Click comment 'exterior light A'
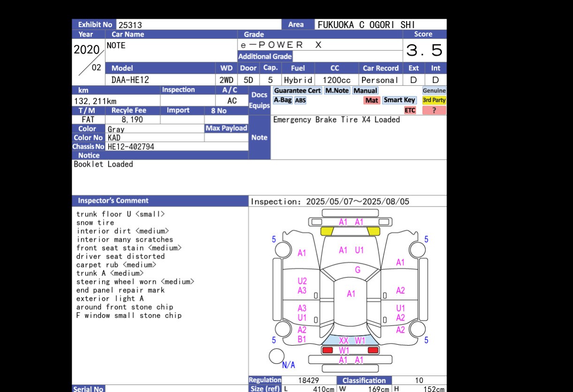Viewport: 573px width, 392px height. [x=110, y=298]
